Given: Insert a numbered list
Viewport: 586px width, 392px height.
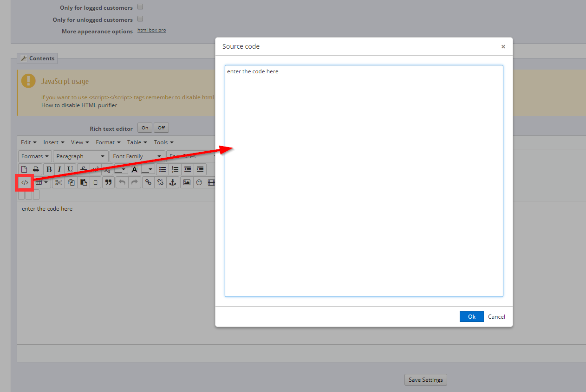Looking at the screenshot, I should point(175,169).
